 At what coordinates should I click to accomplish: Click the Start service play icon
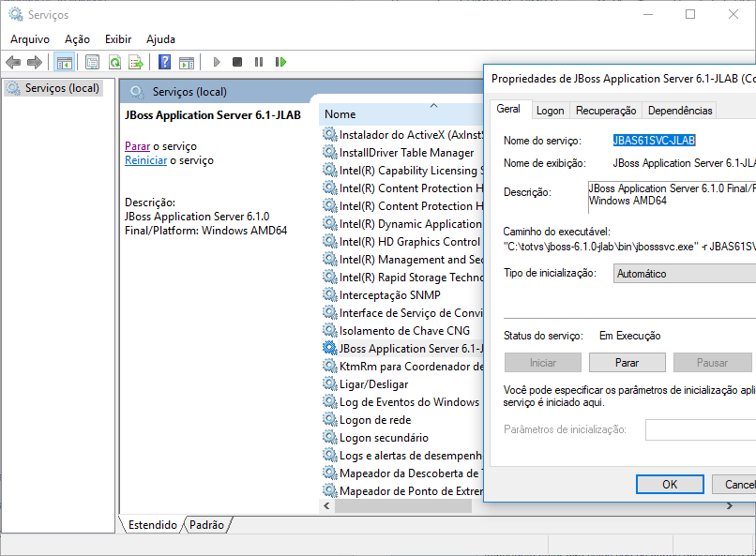point(217,62)
